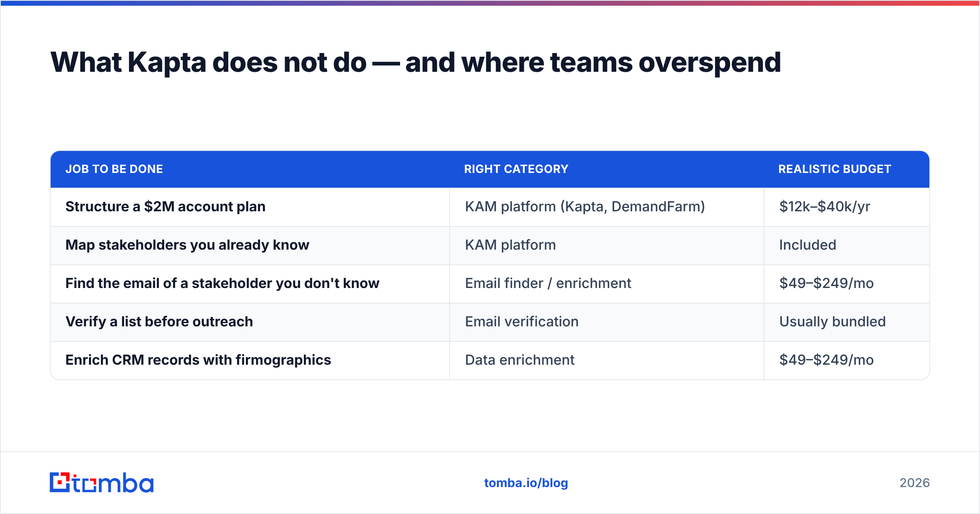Screen dimensions: 980x514
Task: Select 'Find the email of a stakeholder' cell
Action: [x=250, y=284]
